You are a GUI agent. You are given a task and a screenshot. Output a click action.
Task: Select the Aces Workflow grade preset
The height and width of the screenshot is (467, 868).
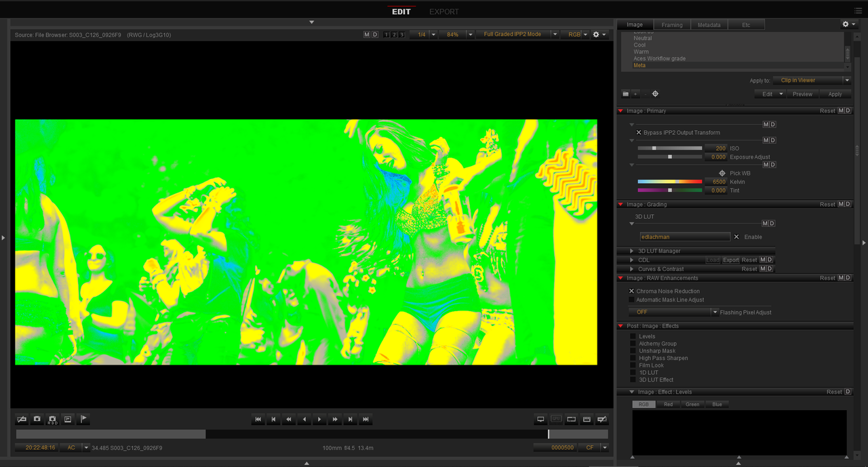pyautogui.click(x=659, y=58)
